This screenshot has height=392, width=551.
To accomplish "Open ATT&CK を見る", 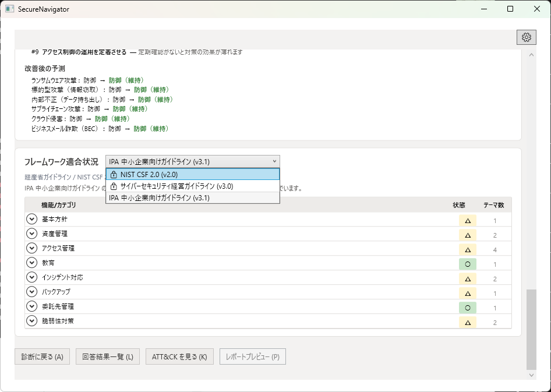I will [180, 356].
